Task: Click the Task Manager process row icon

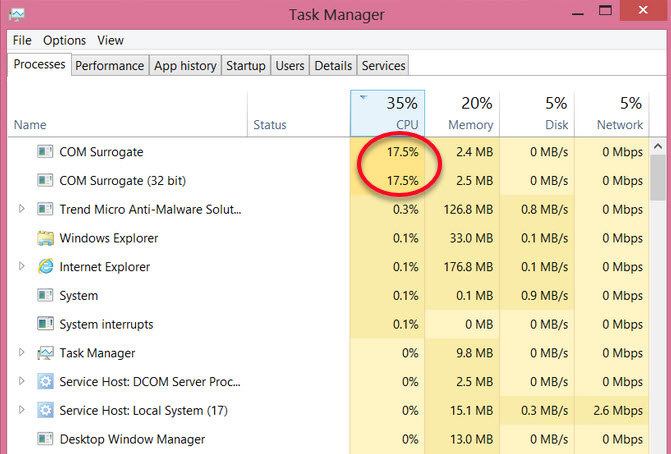Action: click(x=45, y=353)
